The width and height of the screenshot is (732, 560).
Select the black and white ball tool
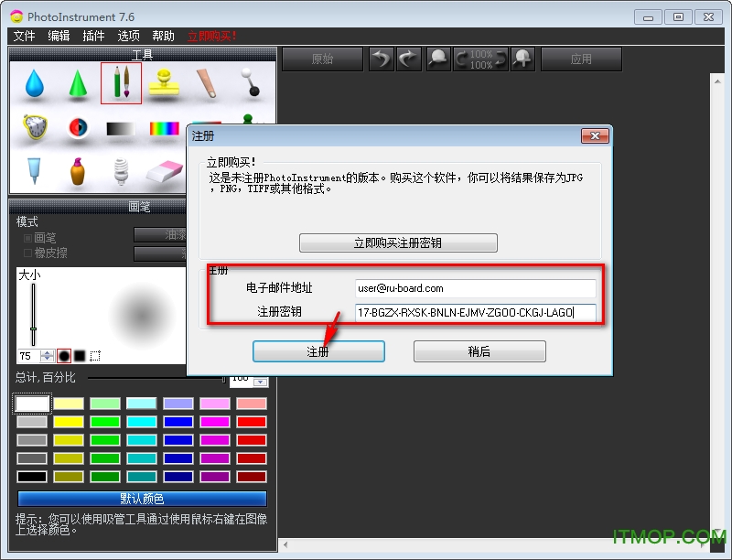point(251,82)
